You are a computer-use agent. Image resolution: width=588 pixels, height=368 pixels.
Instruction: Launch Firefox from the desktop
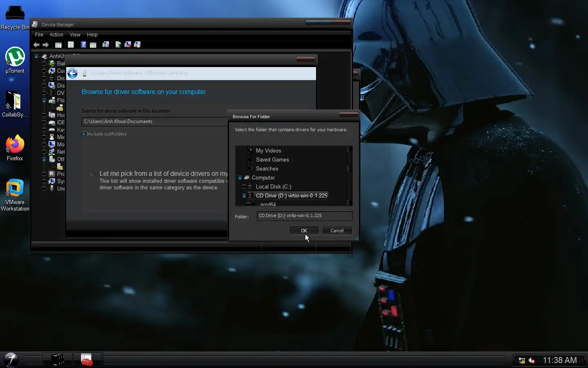[x=15, y=148]
